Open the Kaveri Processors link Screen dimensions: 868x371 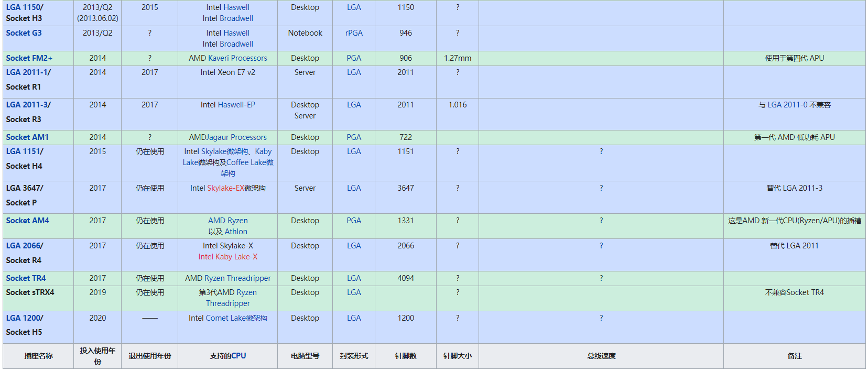pyautogui.click(x=237, y=58)
